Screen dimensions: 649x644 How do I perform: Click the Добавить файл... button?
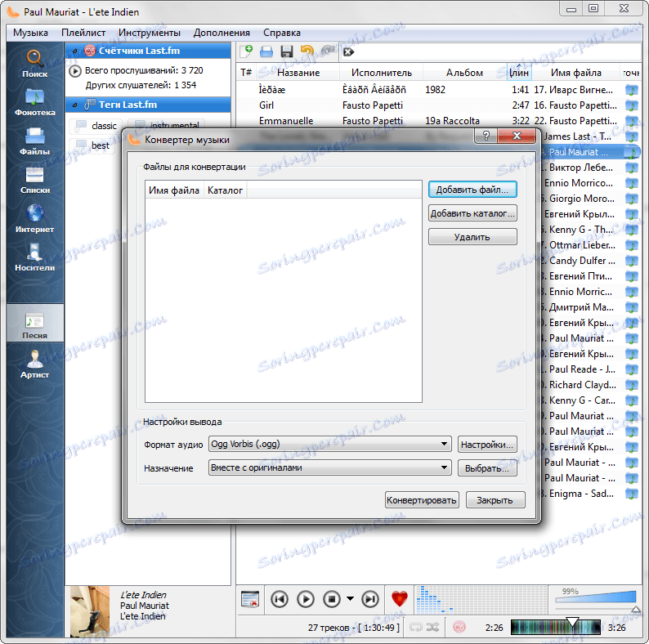(472, 190)
